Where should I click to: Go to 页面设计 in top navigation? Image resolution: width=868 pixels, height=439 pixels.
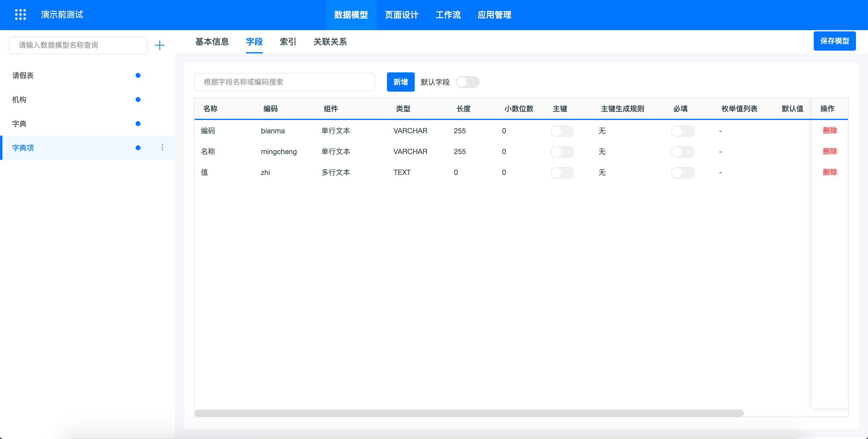(401, 15)
